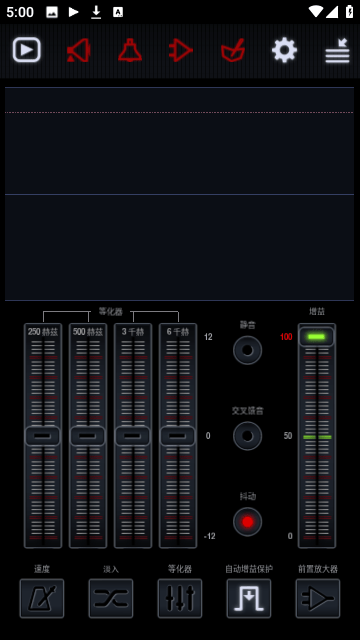This screenshot has width=360, height=640.
Task: Toggle the 交叉馈音 crossfeed knob
Action: (247, 436)
